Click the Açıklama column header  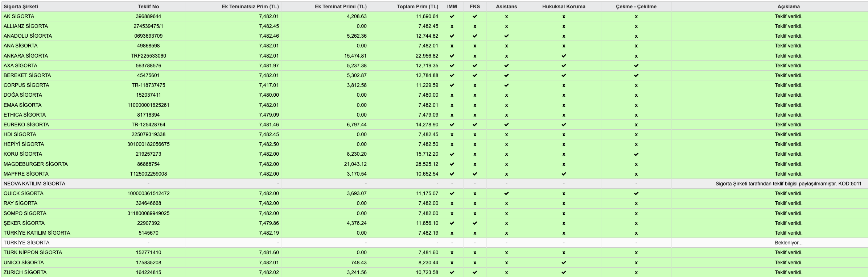tap(789, 7)
